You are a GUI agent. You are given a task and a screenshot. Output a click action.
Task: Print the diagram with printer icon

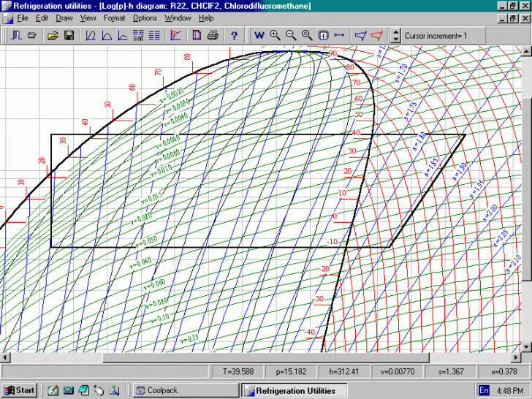[213, 35]
